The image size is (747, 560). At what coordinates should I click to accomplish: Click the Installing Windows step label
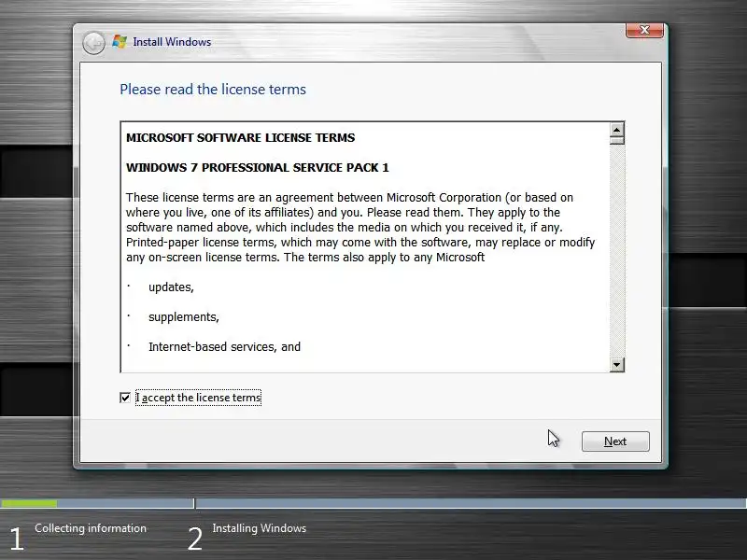tap(260, 528)
